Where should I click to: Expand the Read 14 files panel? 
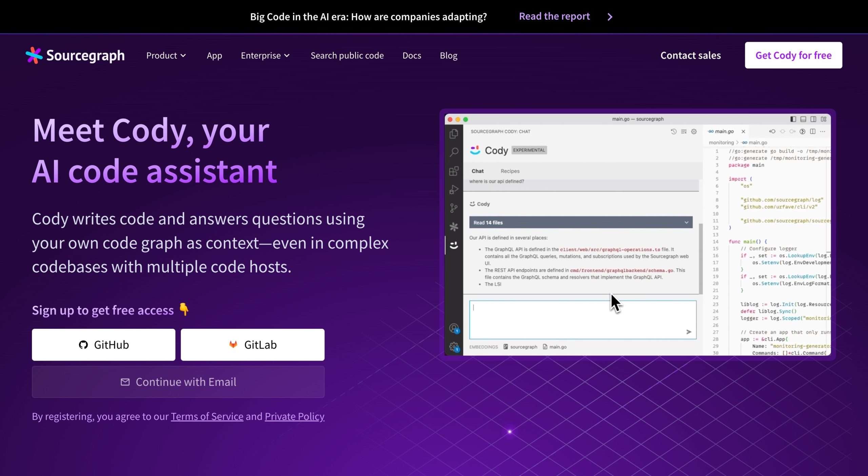[581, 223]
